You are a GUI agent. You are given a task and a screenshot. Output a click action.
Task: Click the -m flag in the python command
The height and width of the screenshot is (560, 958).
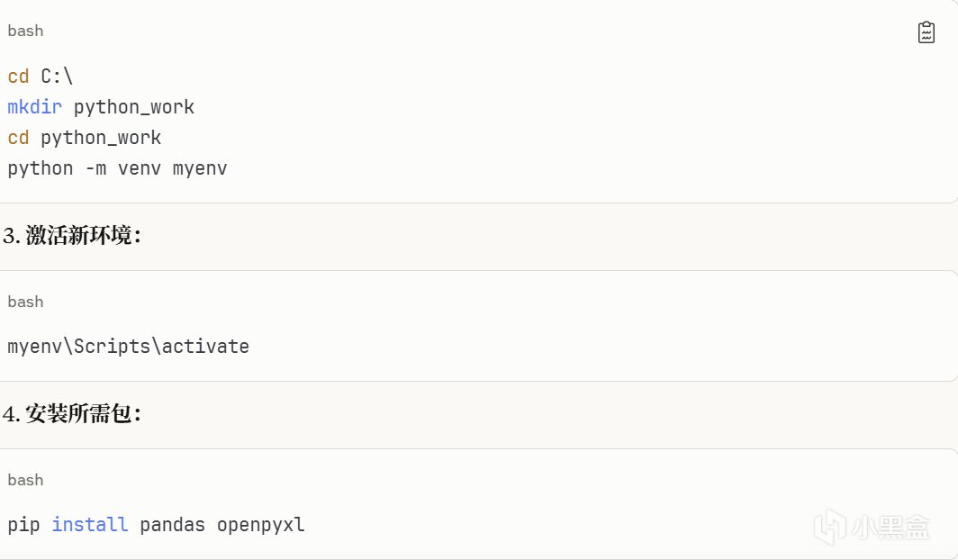pyautogui.click(x=95, y=168)
